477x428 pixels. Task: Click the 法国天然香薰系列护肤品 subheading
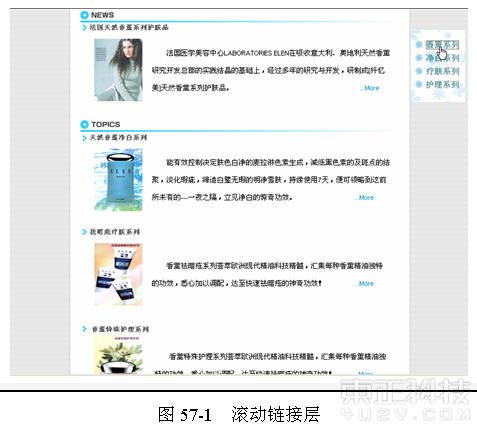pyautogui.click(x=129, y=27)
